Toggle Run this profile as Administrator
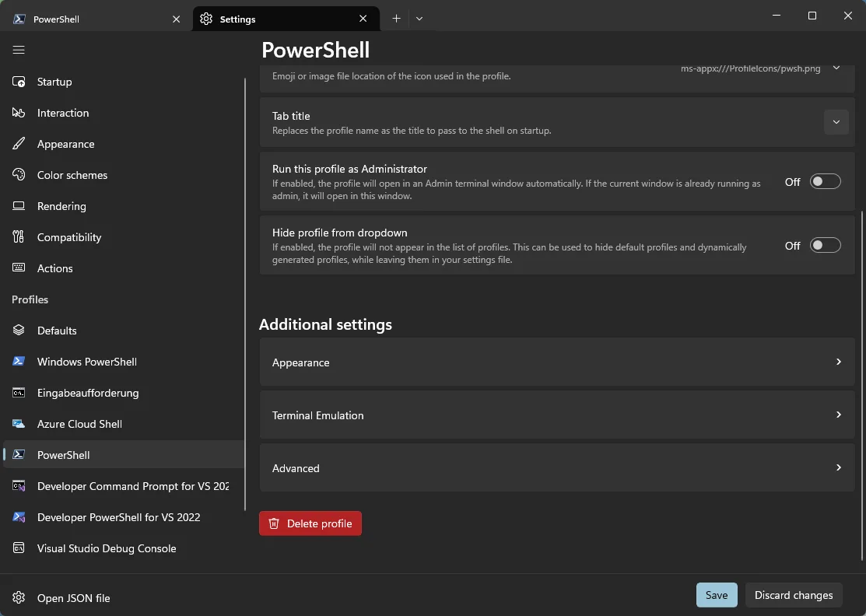Viewport: 866px width, 616px height. pyautogui.click(x=825, y=182)
